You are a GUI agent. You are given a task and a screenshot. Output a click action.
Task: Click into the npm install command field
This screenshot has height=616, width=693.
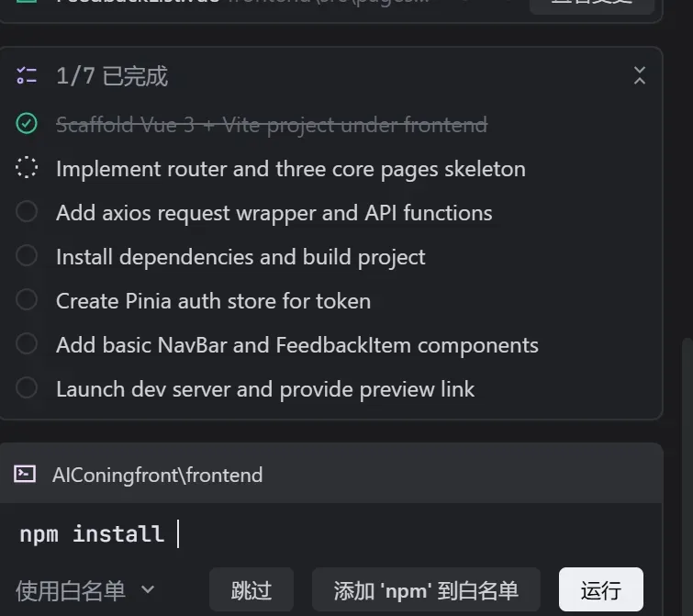[x=275, y=533]
